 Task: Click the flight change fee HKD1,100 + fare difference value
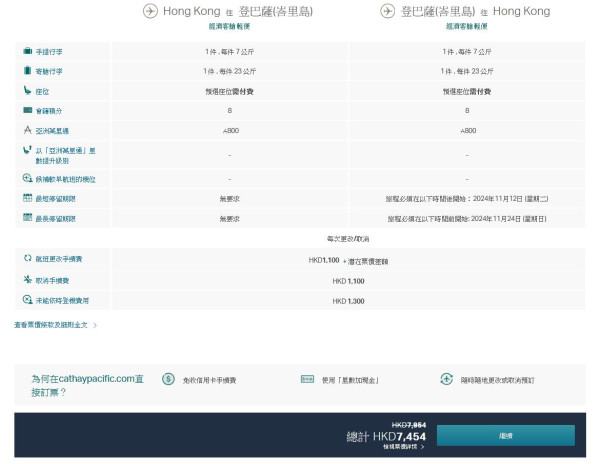tap(348, 261)
